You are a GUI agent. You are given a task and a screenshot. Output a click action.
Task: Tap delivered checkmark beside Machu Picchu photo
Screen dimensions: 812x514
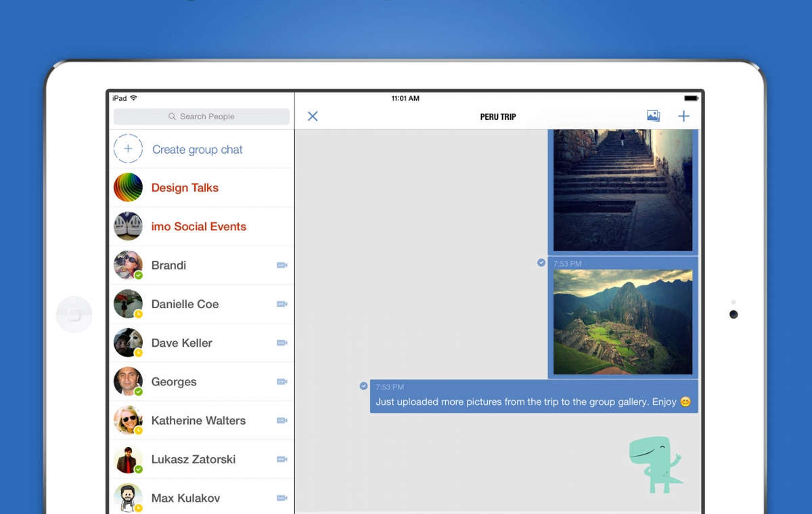click(541, 262)
